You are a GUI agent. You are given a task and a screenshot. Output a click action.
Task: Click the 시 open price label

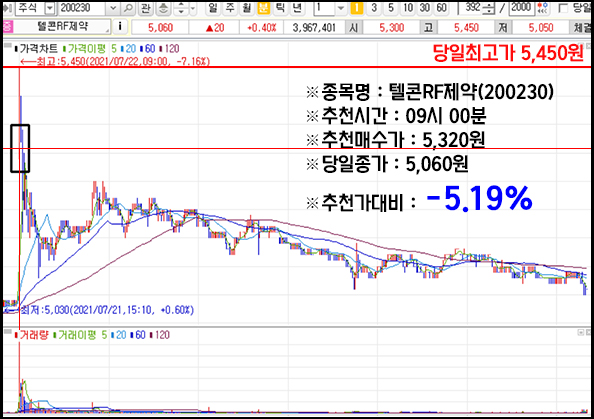[353, 27]
